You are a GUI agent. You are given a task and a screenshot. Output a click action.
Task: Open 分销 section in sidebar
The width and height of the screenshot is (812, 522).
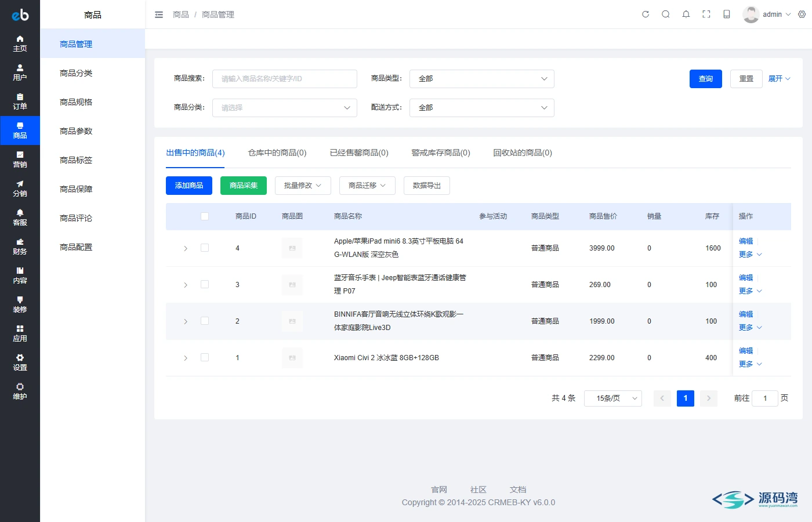pyautogui.click(x=20, y=188)
